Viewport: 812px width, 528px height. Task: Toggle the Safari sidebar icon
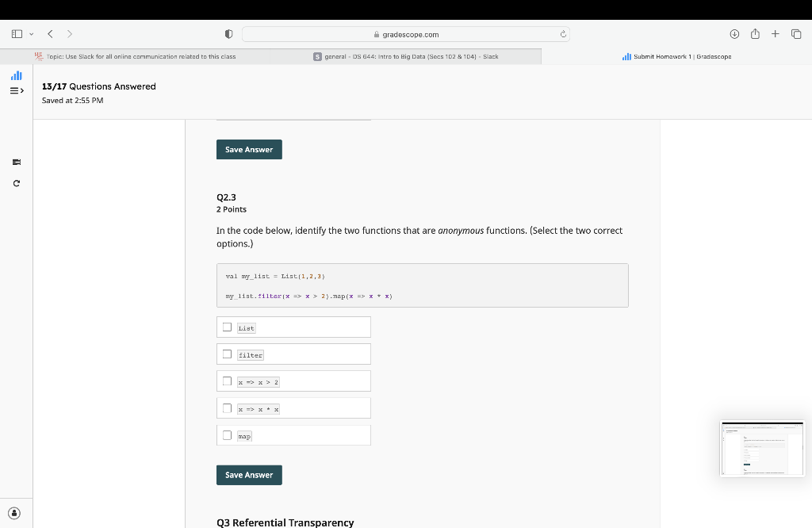17,34
